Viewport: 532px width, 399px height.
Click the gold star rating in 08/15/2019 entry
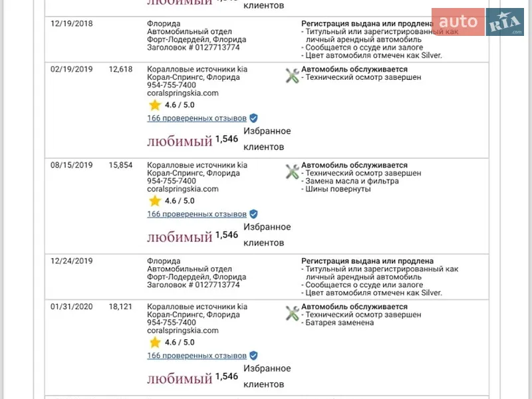tap(155, 201)
